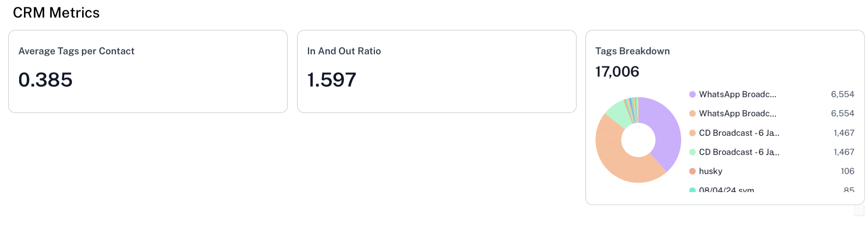Click the 0.385 average tags value
868x226 pixels.
pos(45,80)
